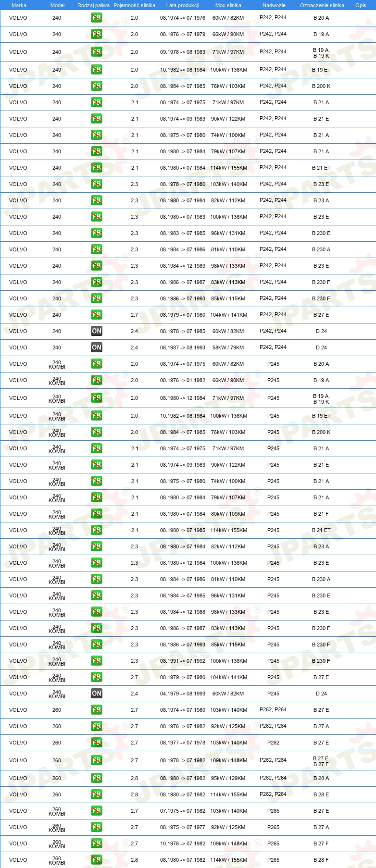The width and height of the screenshot is (376, 868).
Task: Click petrol icon in 240 KOMBI B 230 A row
Action: click(97, 579)
